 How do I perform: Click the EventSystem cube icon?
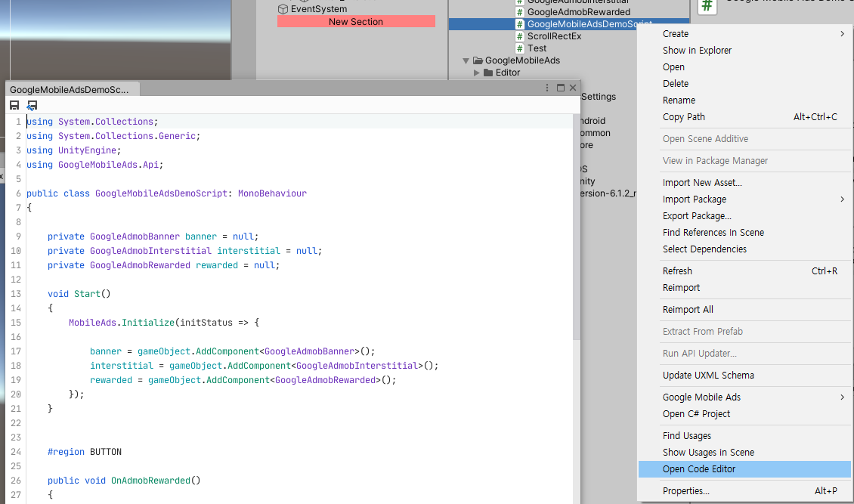(283, 9)
